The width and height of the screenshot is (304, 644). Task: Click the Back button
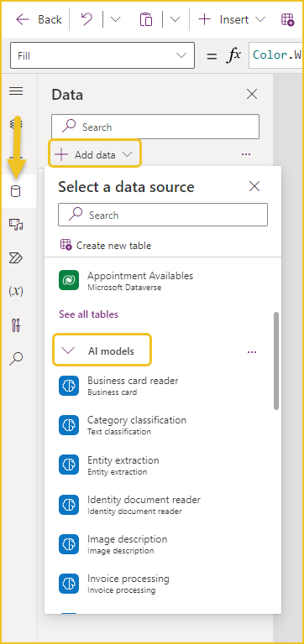pos(39,19)
